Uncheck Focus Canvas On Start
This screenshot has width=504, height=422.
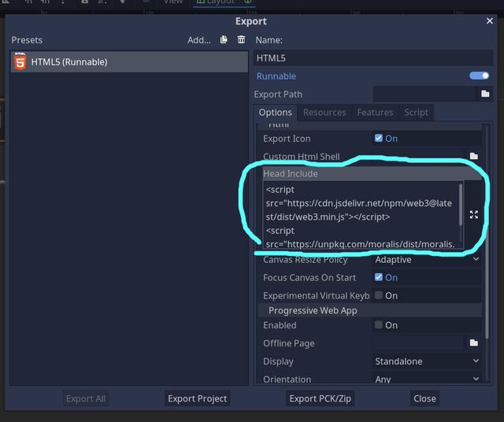pos(378,277)
